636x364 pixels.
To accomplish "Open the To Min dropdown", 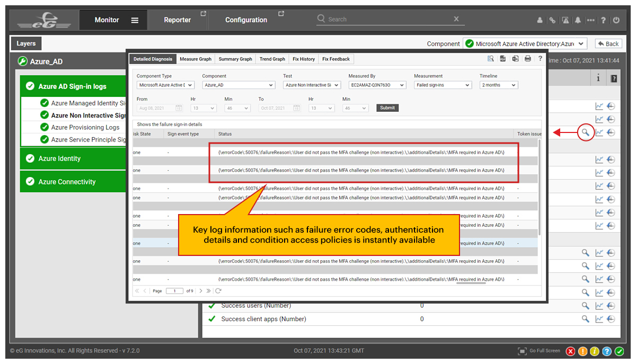I will 355,108.
